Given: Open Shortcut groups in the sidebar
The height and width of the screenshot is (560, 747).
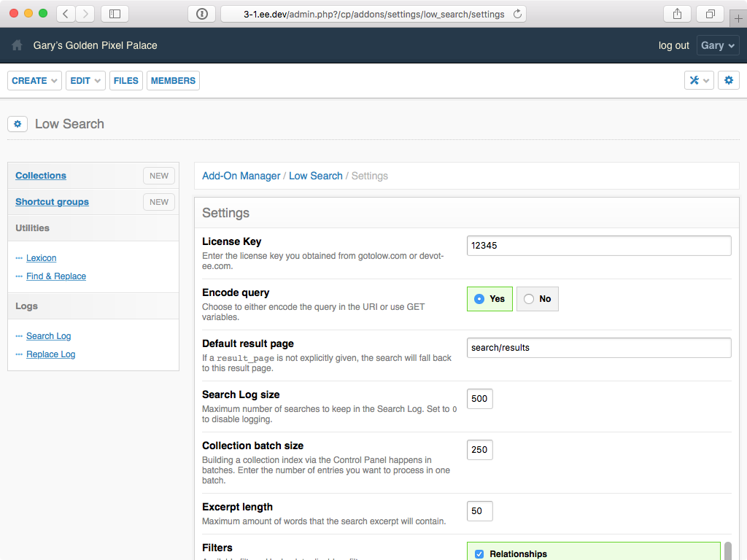Looking at the screenshot, I should click(52, 201).
